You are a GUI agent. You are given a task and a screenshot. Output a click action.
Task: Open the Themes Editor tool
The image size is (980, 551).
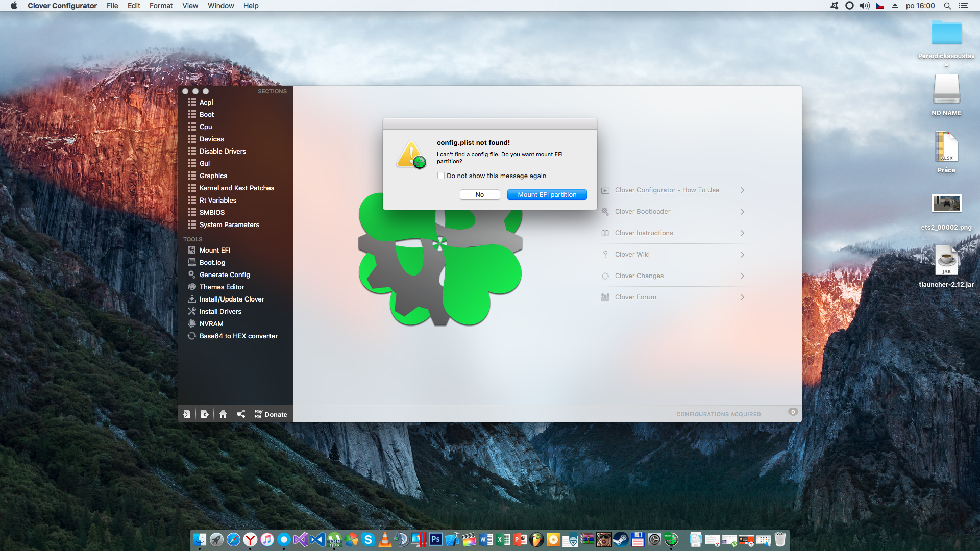click(x=222, y=287)
